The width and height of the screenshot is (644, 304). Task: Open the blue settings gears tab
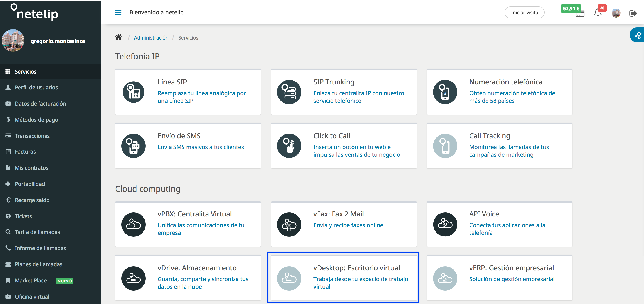[x=637, y=35]
